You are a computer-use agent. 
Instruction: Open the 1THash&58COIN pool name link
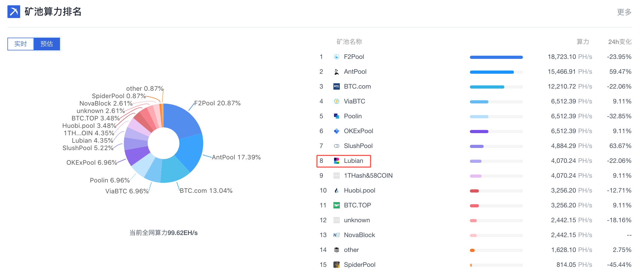[368, 176]
